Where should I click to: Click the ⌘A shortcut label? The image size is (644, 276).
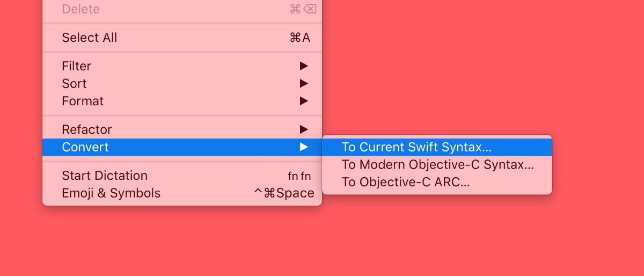pyautogui.click(x=299, y=38)
